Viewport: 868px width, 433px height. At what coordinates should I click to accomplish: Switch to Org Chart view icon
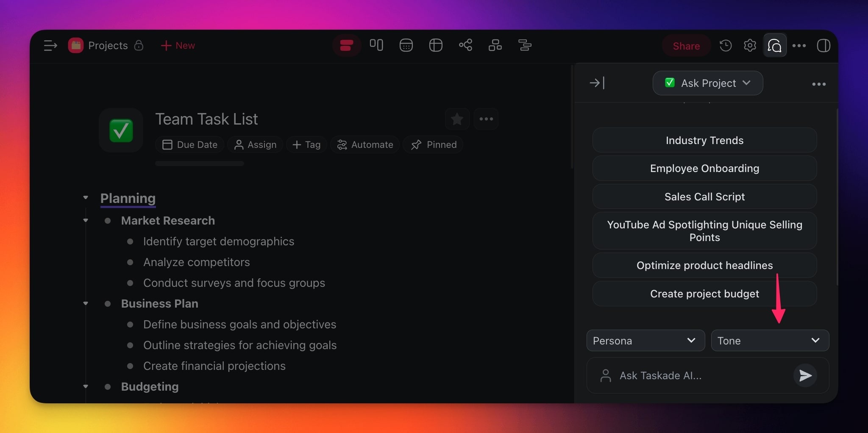pos(495,45)
